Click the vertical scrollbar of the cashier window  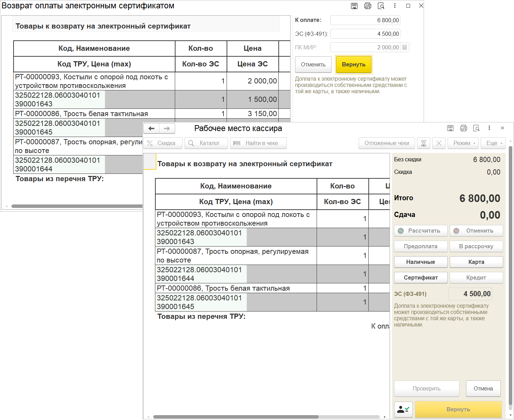pyautogui.click(x=511, y=275)
